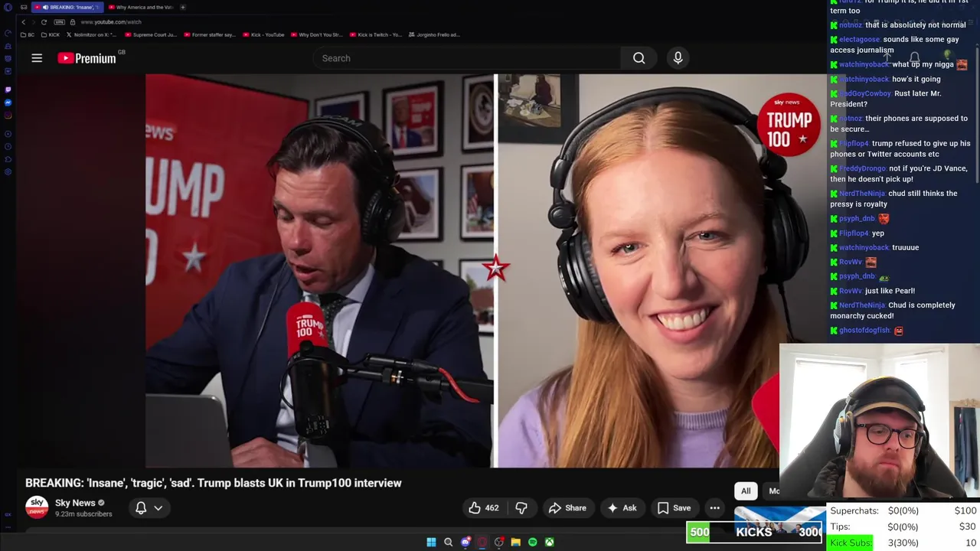The width and height of the screenshot is (980, 551).
Task: Select the All filter chip
Action: click(x=746, y=491)
